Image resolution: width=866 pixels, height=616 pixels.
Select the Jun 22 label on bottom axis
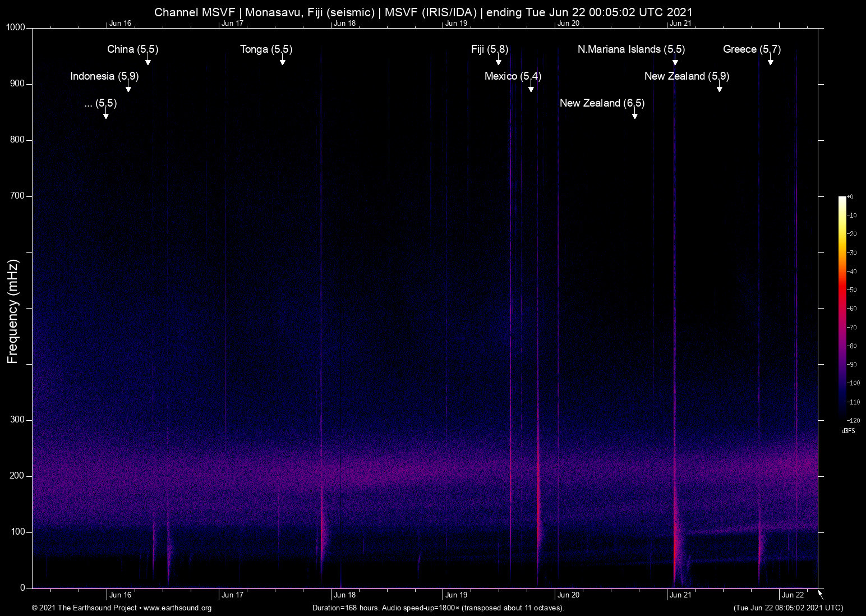(793, 595)
